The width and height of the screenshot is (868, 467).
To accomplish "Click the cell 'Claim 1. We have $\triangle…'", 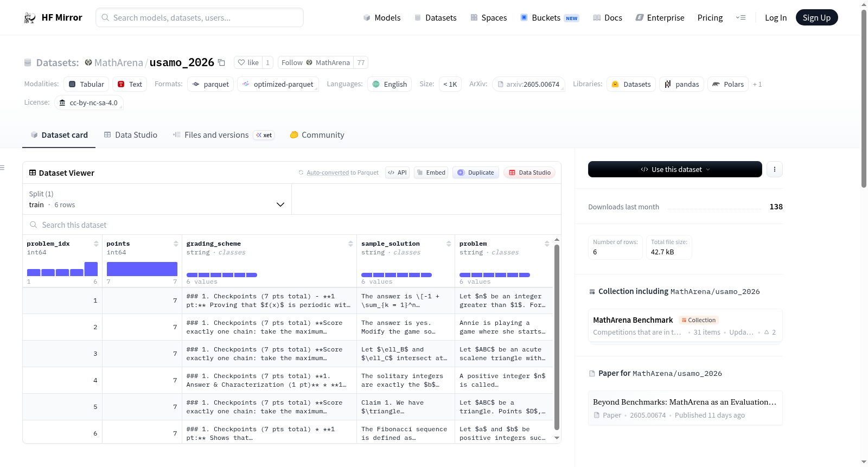I will tap(405, 407).
